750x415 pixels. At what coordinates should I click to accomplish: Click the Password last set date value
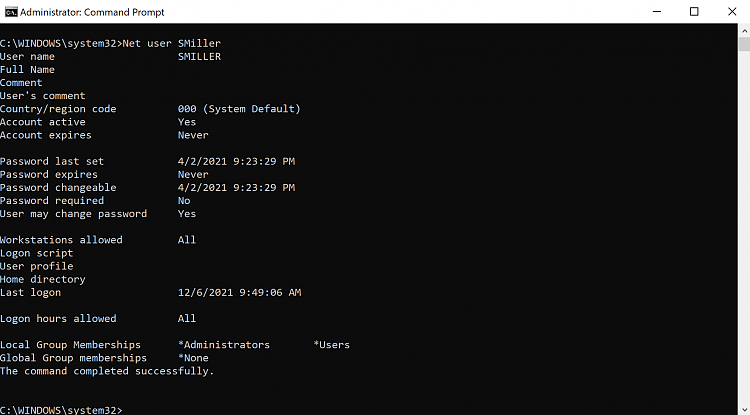(236, 161)
